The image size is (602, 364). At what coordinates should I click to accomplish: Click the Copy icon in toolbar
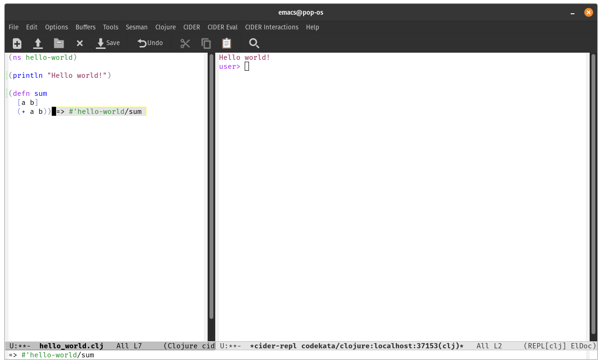coord(206,43)
